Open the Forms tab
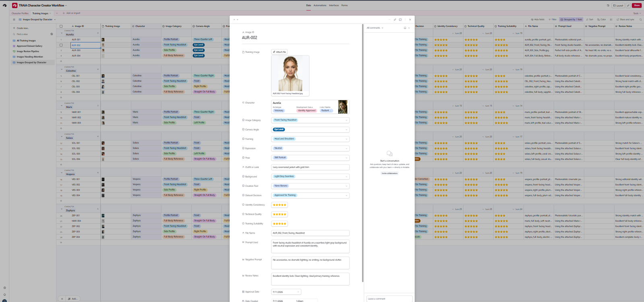The width and height of the screenshot is (644, 302). tap(345, 5)
